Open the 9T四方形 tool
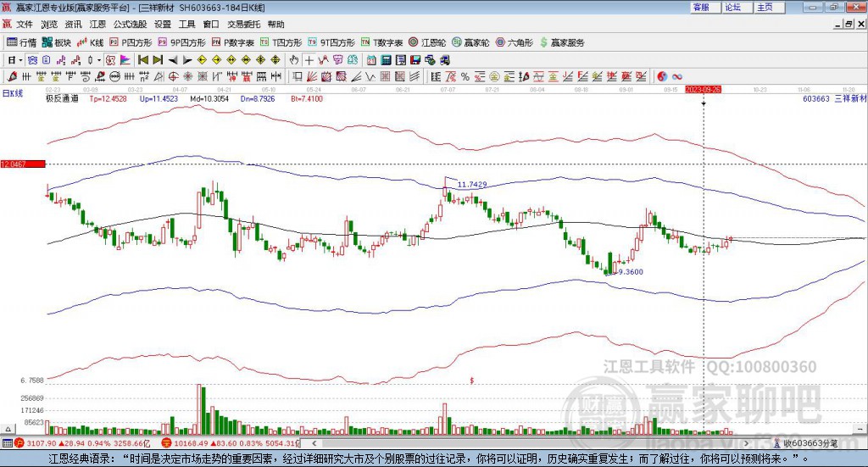The width and height of the screenshot is (868, 467). [331, 42]
